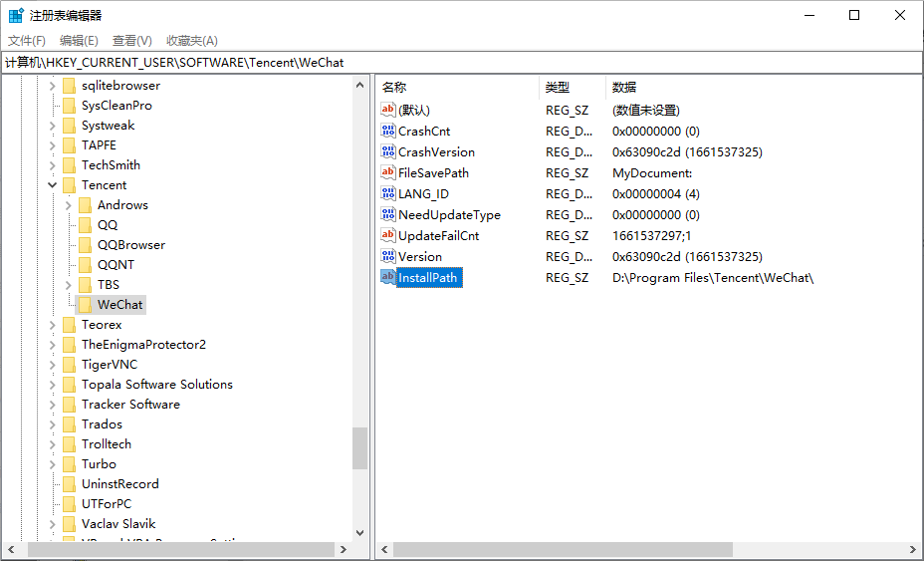This screenshot has height=561, width=924.
Task: Expand the sqlitebrowser key
Action: click(x=53, y=86)
